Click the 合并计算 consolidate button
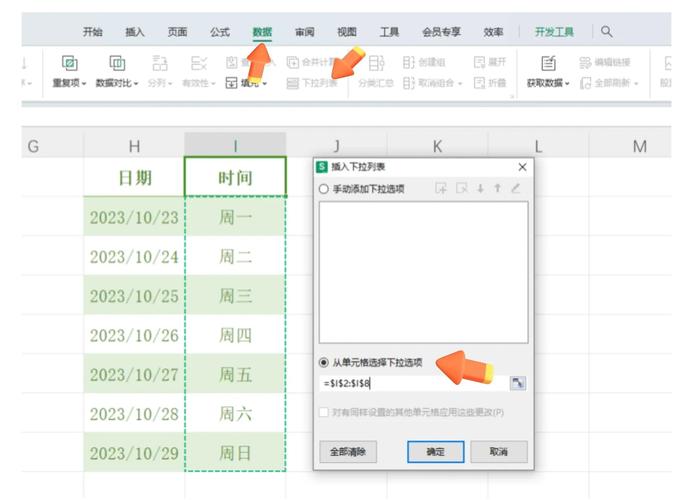 point(312,62)
